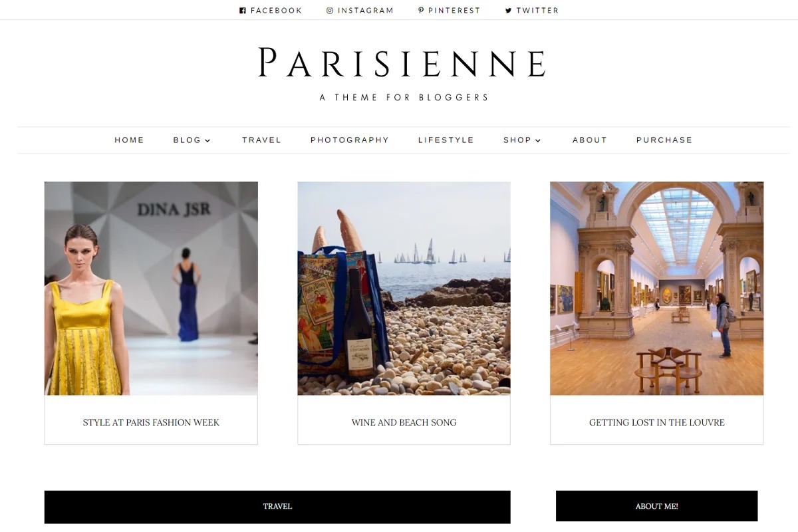Click the Instagram camera icon
This screenshot has width=798, height=532.
click(x=330, y=11)
